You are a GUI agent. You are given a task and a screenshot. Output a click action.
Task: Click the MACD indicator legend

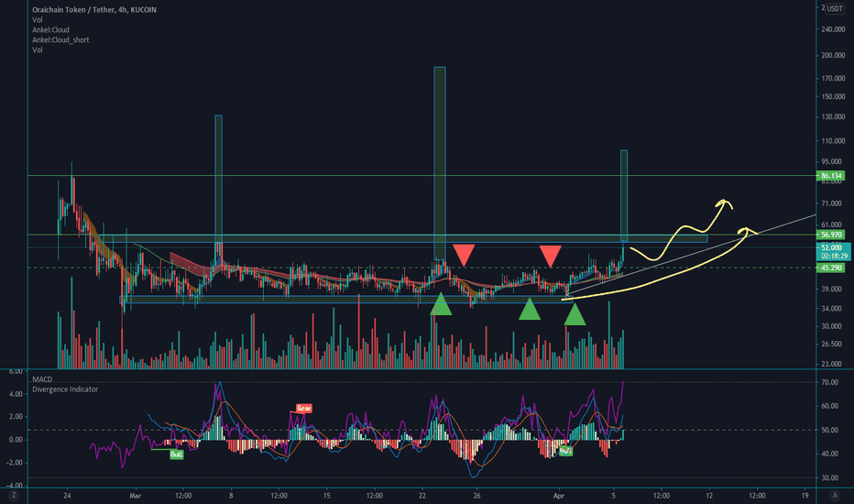[42, 379]
